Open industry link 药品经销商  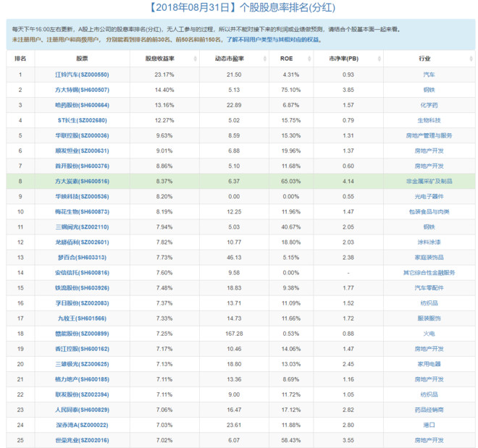(x=429, y=410)
